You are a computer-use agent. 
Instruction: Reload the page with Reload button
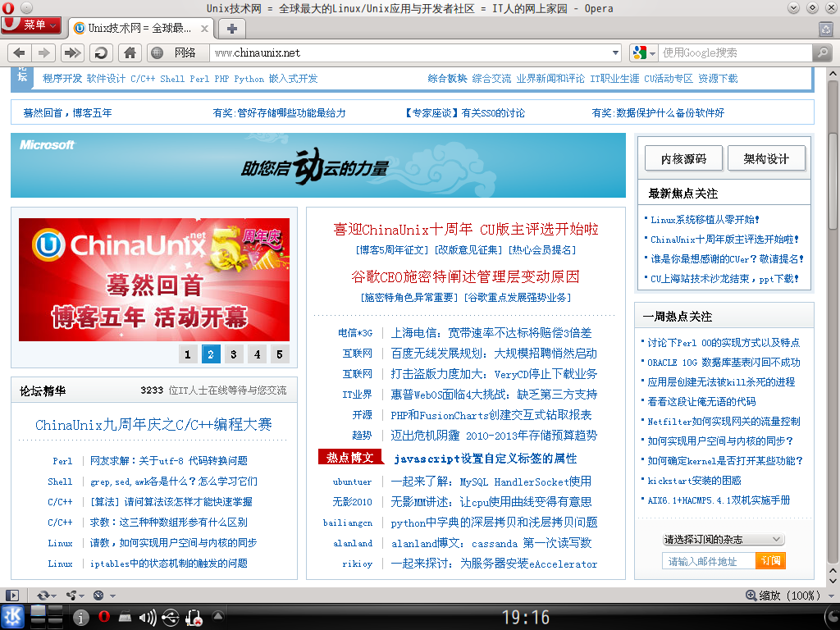(x=101, y=52)
